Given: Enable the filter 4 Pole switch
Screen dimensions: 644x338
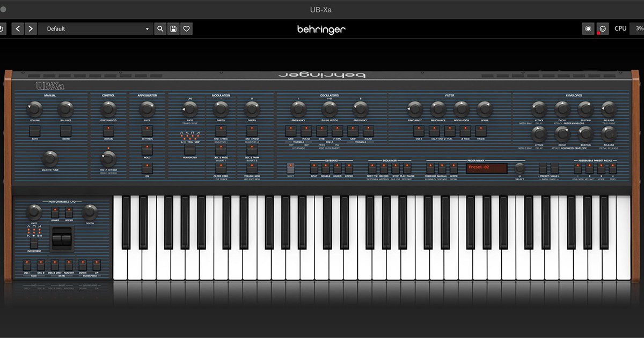Looking at the screenshot, I should 465,130.
